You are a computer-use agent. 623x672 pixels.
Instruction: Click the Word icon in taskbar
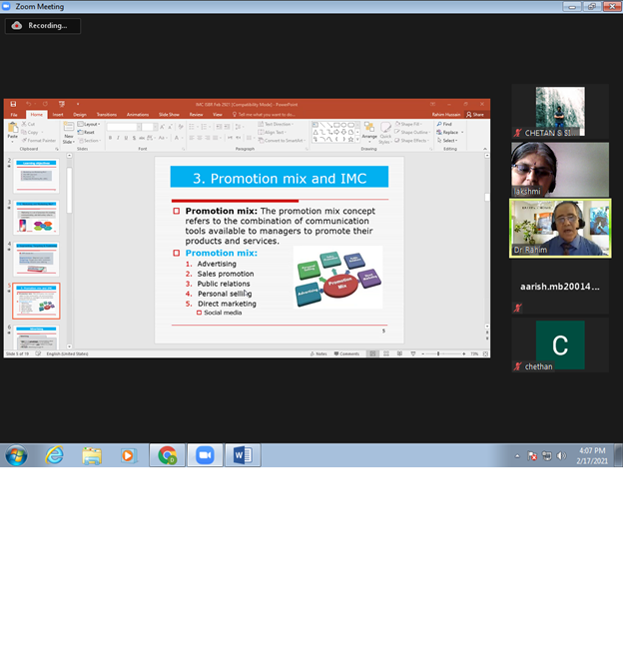(x=243, y=455)
